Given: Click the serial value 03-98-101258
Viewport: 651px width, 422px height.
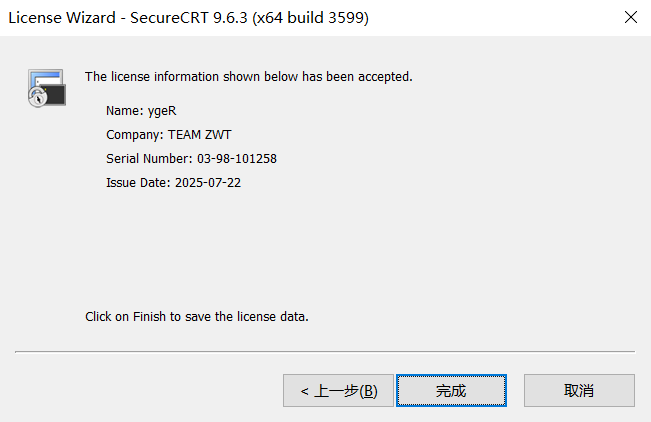Looking at the screenshot, I should pos(237,159).
